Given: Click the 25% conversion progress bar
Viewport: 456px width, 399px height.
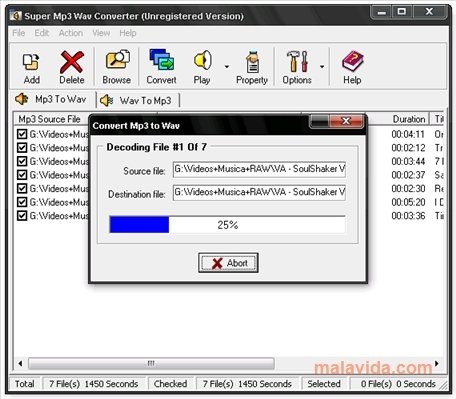Looking at the screenshot, I should point(227,225).
